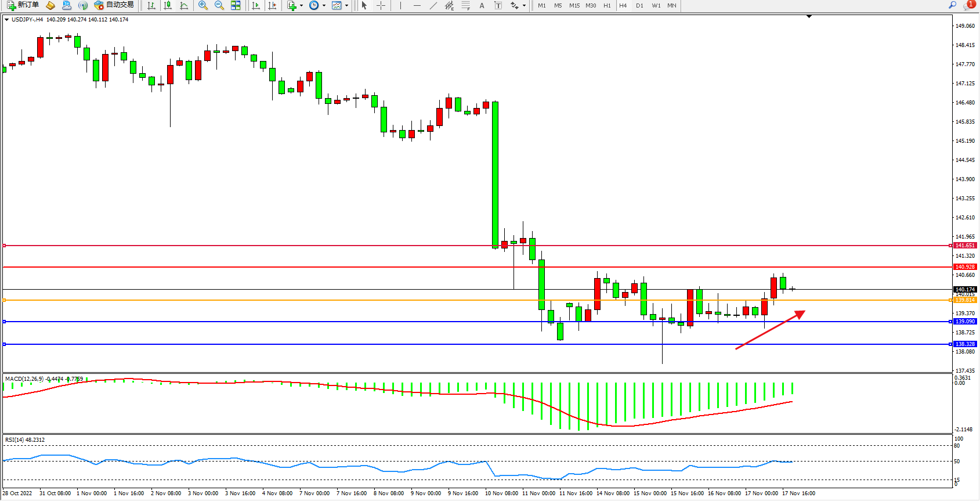The width and height of the screenshot is (980, 501).
Task: Toggle AutoTrading (自动交易) button
Action: tap(114, 5)
